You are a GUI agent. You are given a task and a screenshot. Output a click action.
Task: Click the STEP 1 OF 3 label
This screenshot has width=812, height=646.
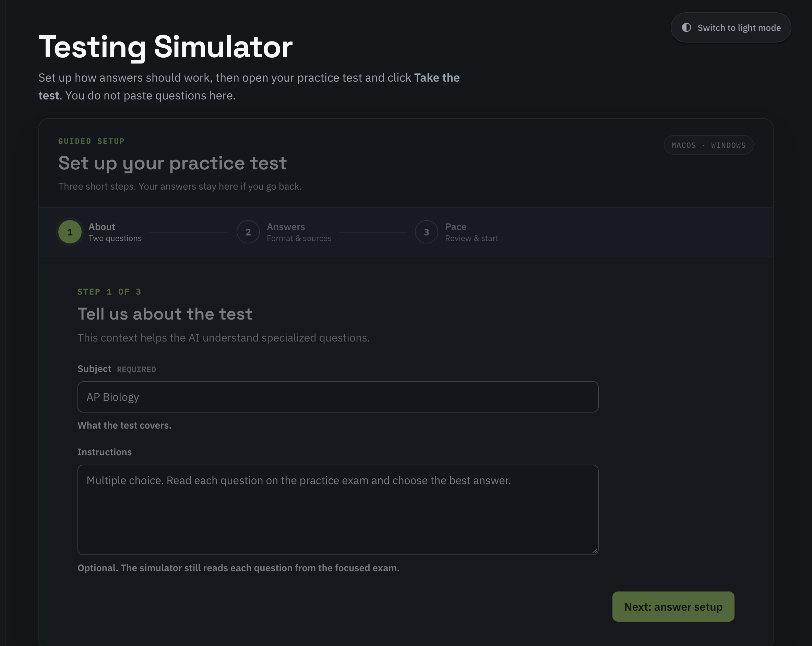pos(109,292)
